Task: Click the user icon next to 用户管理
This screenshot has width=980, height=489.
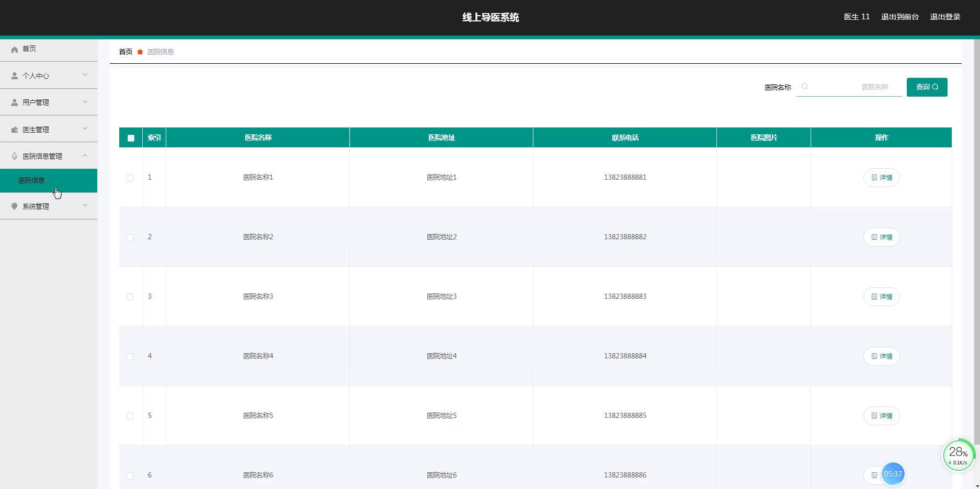Action: click(x=15, y=102)
